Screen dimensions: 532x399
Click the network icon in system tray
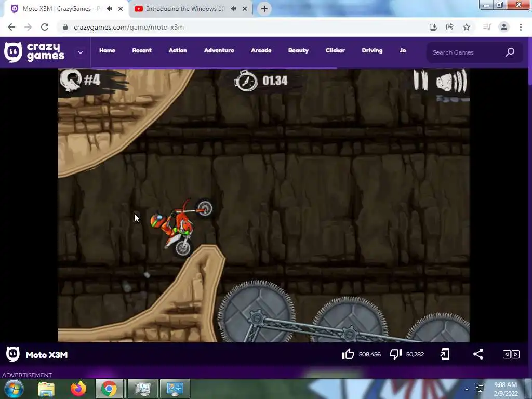click(480, 389)
